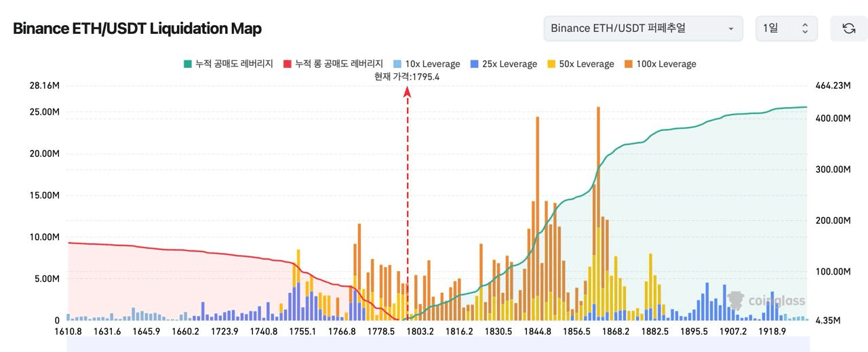Click the 1918.9 price axis label

[x=772, y=331]
